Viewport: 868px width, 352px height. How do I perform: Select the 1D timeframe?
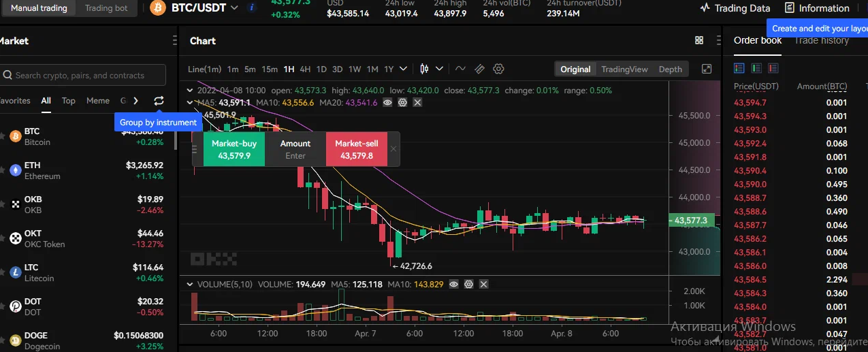tap(321, 69)
